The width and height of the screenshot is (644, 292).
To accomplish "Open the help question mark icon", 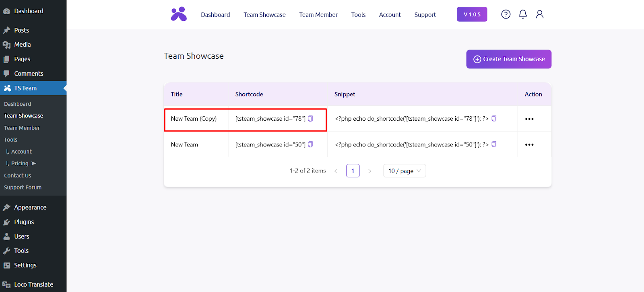I will 506,14.
